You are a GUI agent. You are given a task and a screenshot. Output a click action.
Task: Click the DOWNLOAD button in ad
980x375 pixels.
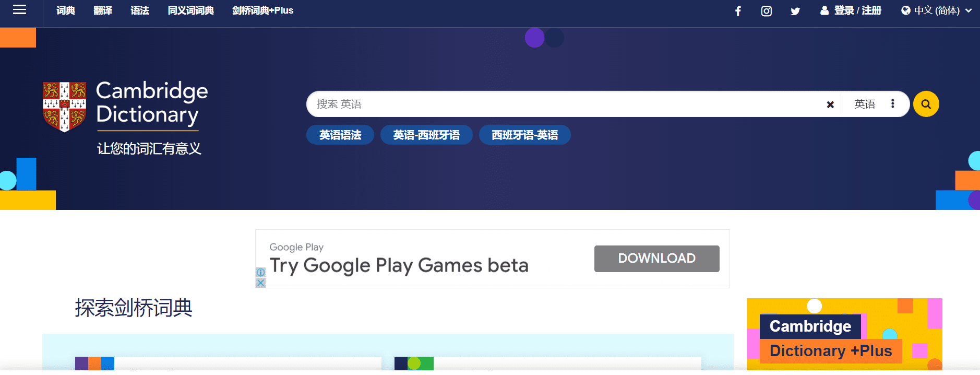[656, 259]
